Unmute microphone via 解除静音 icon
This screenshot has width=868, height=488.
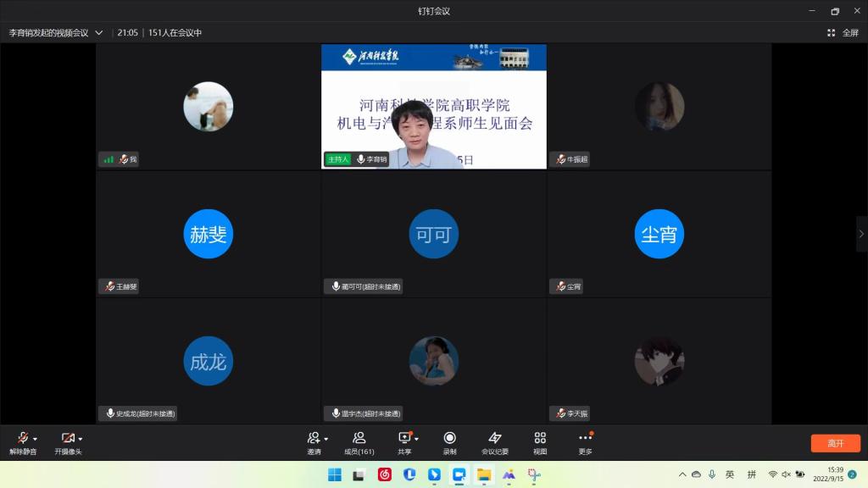pyautogui.click(x=22, y=438)
